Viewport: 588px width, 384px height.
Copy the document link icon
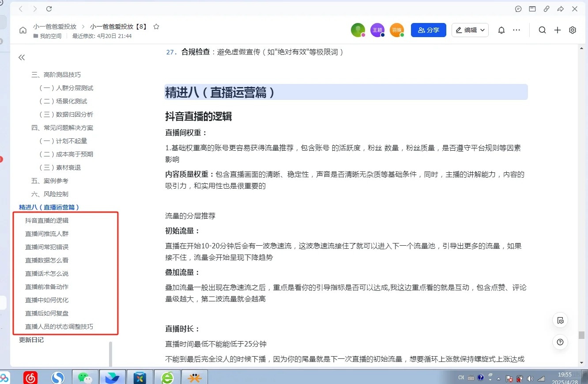coord(547,9)
